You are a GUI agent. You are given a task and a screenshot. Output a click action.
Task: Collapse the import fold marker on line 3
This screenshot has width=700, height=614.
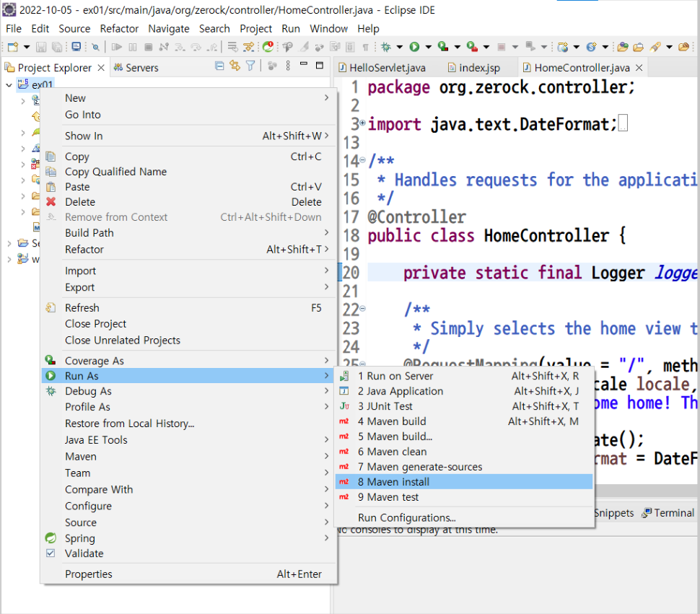click(362, 123)
